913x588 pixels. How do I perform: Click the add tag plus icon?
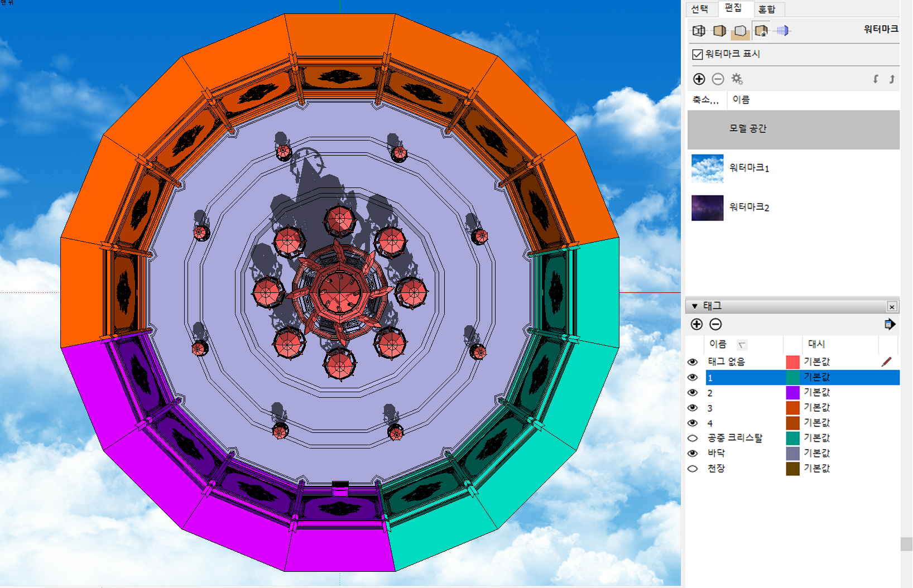(696, 324)
